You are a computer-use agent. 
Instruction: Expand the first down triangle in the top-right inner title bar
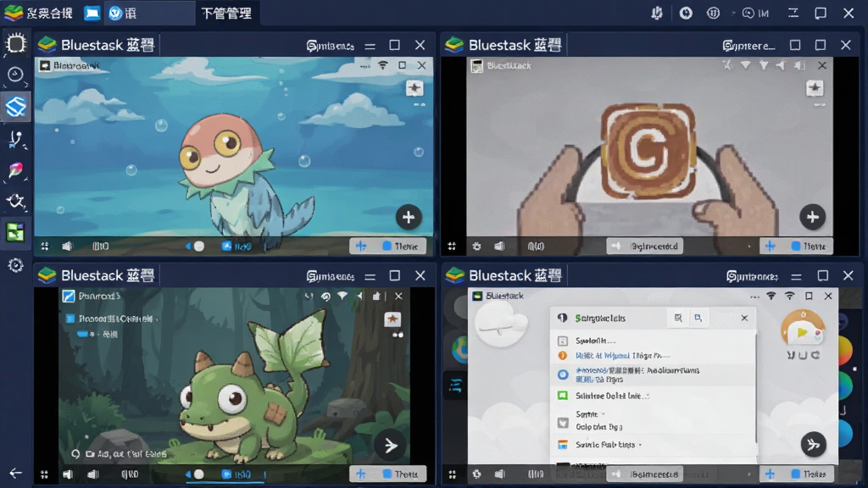point(746,65)
